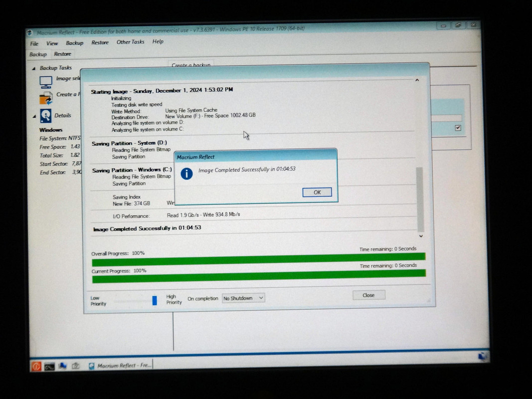Click the fourth taskbar tool icon
The height and width of the screenshot is (399, 532).
coord(75,366)
